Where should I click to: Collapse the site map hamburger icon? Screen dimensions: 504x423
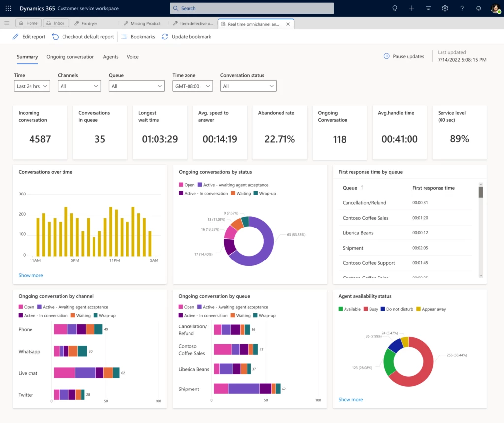(x=7, y=23)
